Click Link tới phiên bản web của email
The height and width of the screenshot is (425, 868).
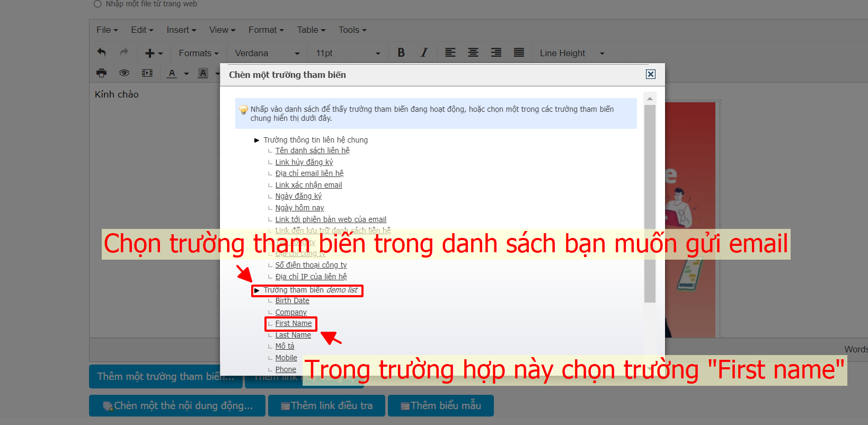[331, 219]
